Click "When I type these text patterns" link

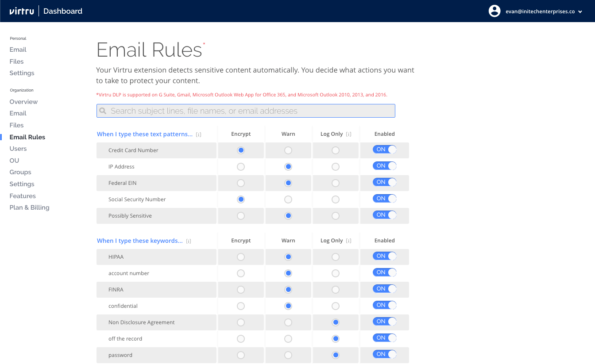point(145,134)
